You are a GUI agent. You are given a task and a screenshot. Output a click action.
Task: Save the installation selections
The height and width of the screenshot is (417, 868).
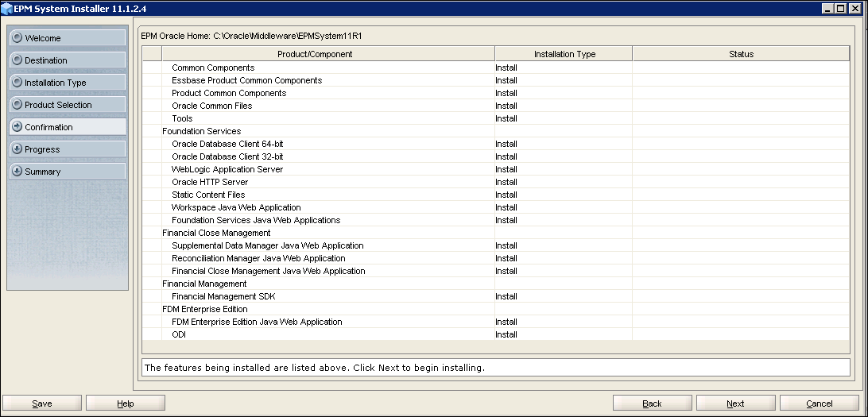(42, 403)
